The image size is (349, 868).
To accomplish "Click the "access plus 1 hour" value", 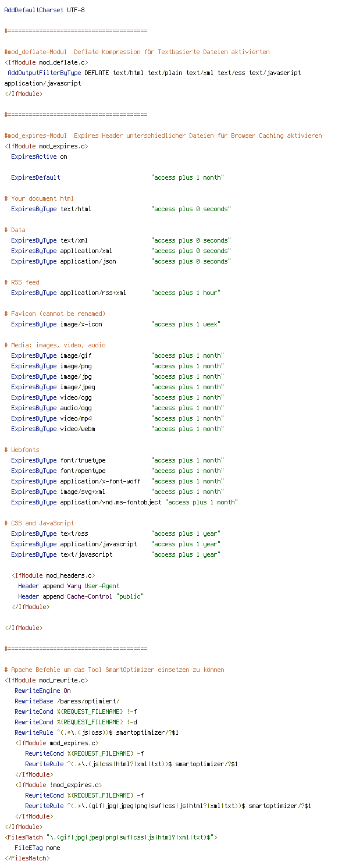I will [186, 293].
